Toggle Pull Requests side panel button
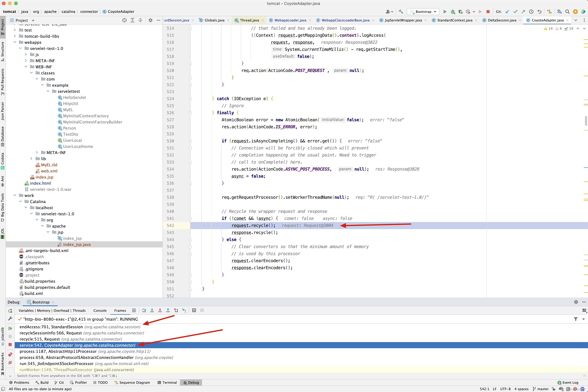588x392 pixels. pyautogui.click(x=3, y=82)
